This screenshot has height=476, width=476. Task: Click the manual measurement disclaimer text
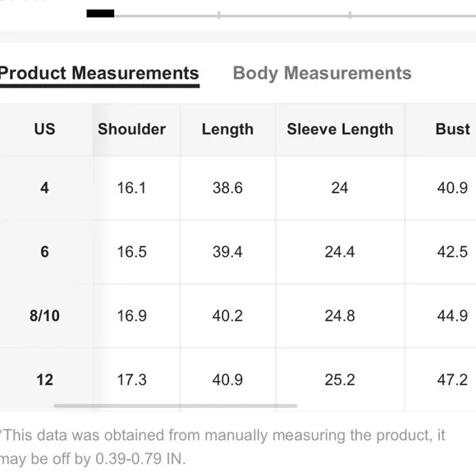pyautogui.click(x=222, y=446)
